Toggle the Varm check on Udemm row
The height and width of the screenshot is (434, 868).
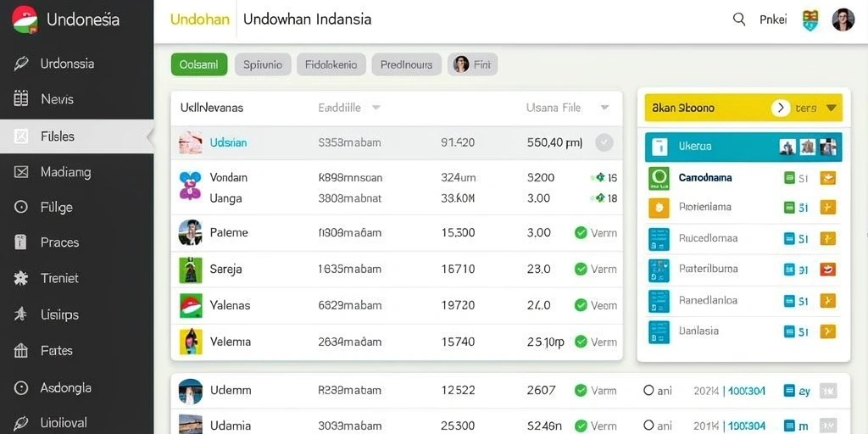click(x=581, y=390)
